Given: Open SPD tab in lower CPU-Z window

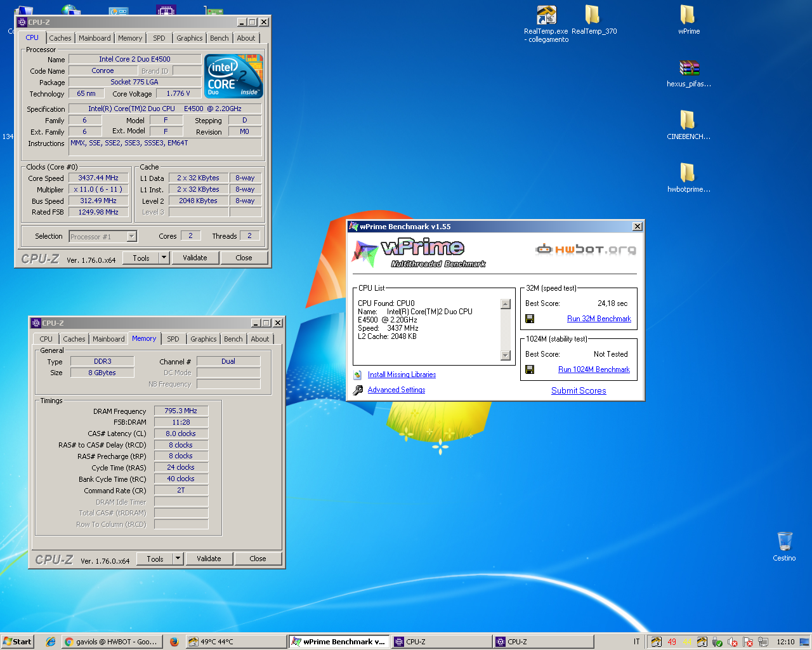Looking at the screenshot, I should tap(173, 339).
